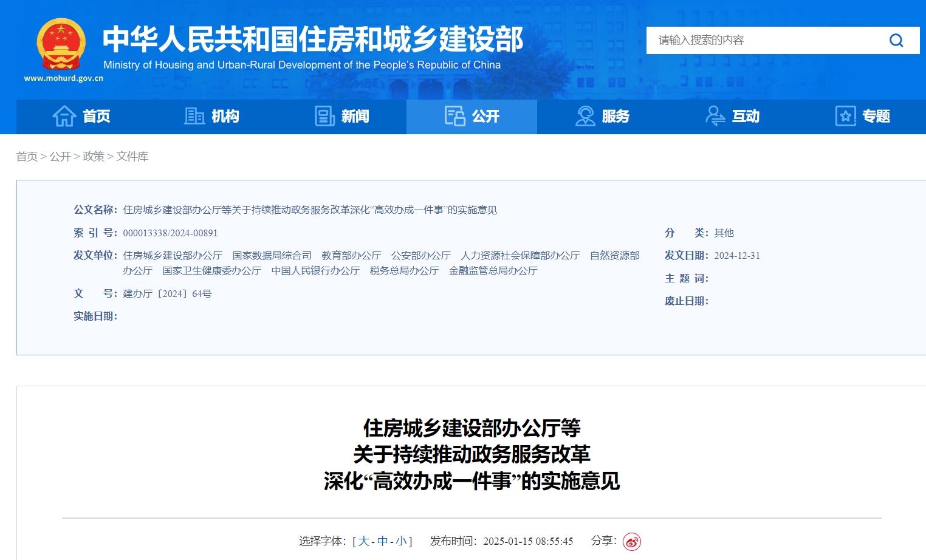Open the 新闻 news section icon
The image size is (926, 560).
click(x=324, y=116)
